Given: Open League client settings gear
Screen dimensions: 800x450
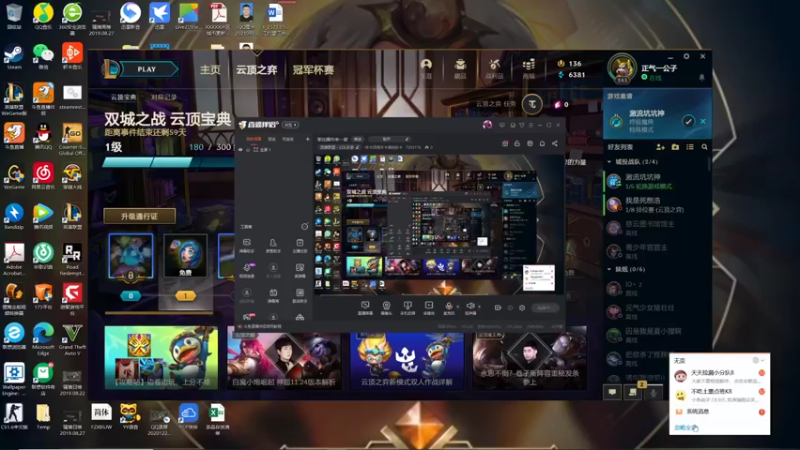Looking at the screenshot, I should (686, 56).
